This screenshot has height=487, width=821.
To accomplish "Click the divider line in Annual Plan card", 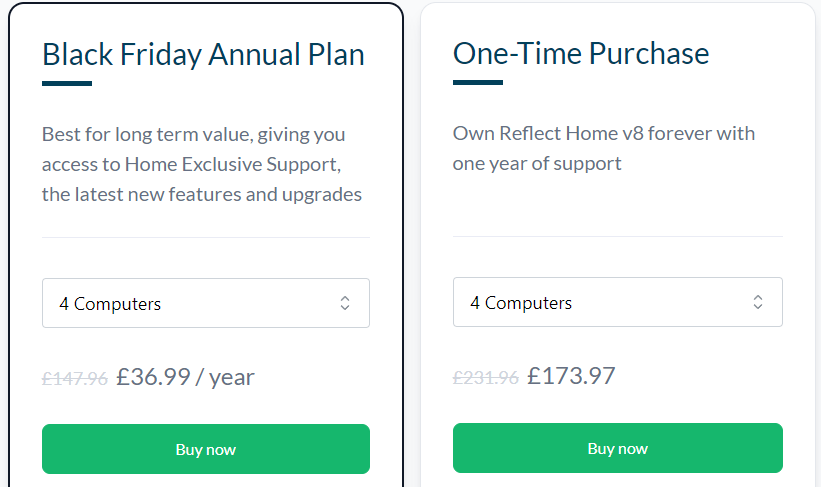I will pos(205,237).
